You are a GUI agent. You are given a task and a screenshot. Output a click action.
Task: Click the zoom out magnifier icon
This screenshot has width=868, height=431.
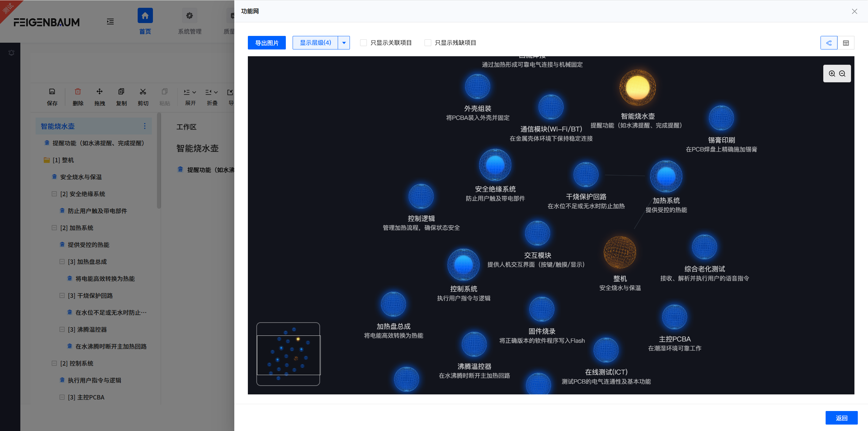842,74
